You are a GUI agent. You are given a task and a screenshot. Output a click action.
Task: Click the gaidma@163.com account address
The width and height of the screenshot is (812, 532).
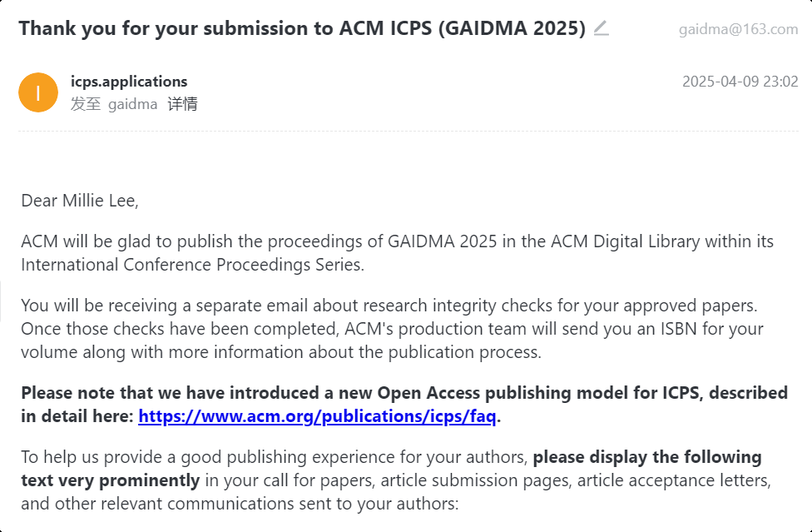pos(739,29)
